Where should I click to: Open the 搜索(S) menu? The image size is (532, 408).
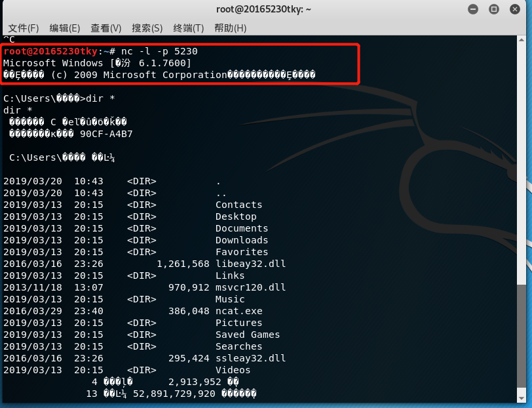[x=147, y=28]
